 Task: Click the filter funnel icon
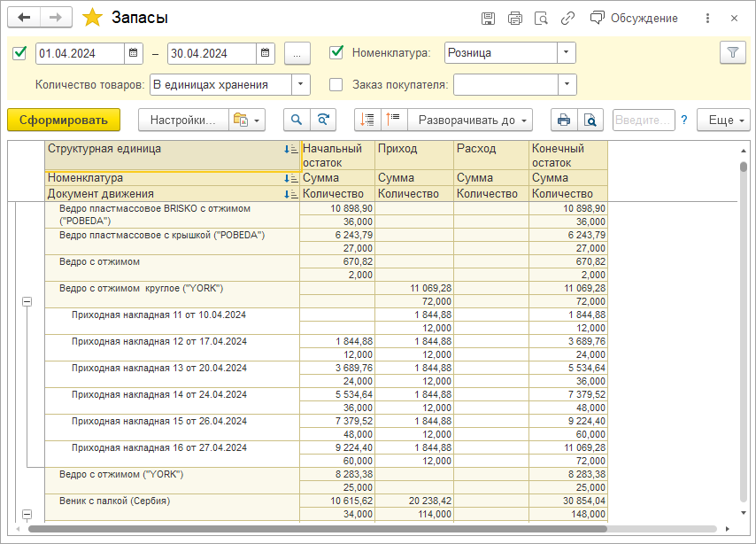pyautogui.click(x=732, y=53)
